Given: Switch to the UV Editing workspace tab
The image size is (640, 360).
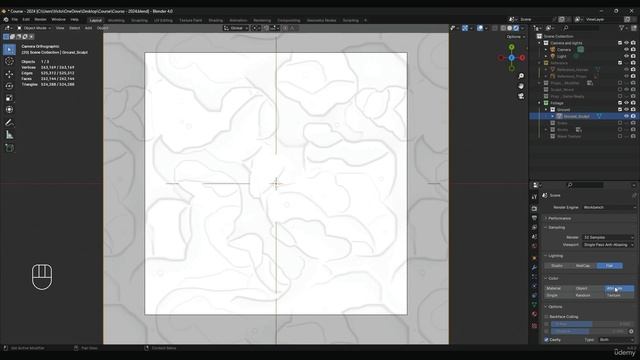Looking at the screenshot, I should 164,20.
